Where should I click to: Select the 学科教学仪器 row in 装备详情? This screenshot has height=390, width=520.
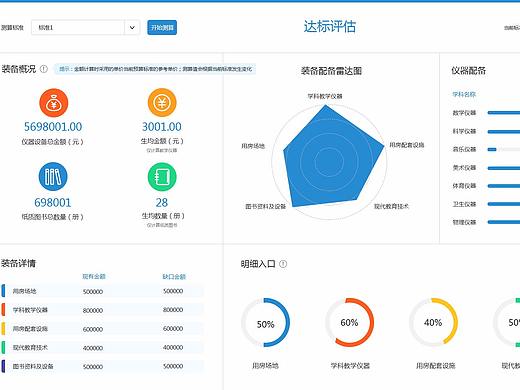tap(102, 310)
